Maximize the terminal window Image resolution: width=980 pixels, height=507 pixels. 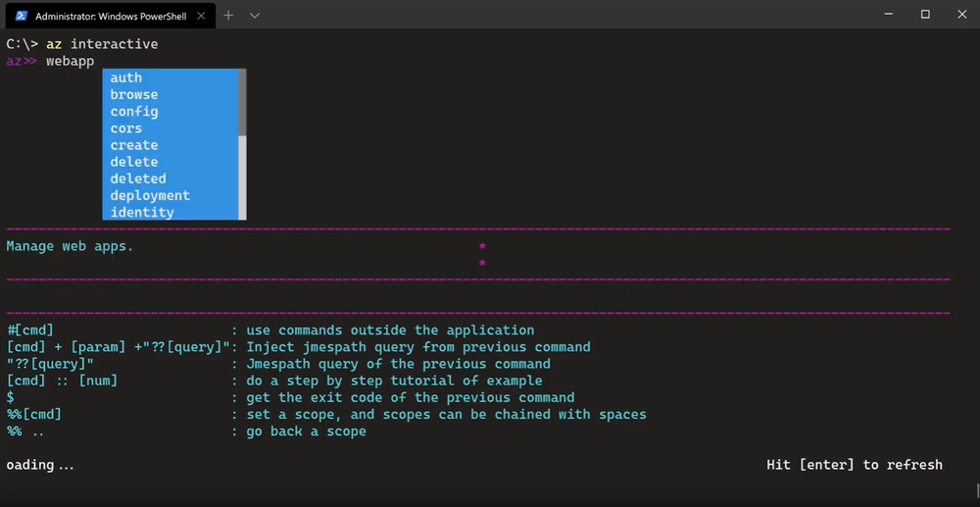(x=924, y=15)
